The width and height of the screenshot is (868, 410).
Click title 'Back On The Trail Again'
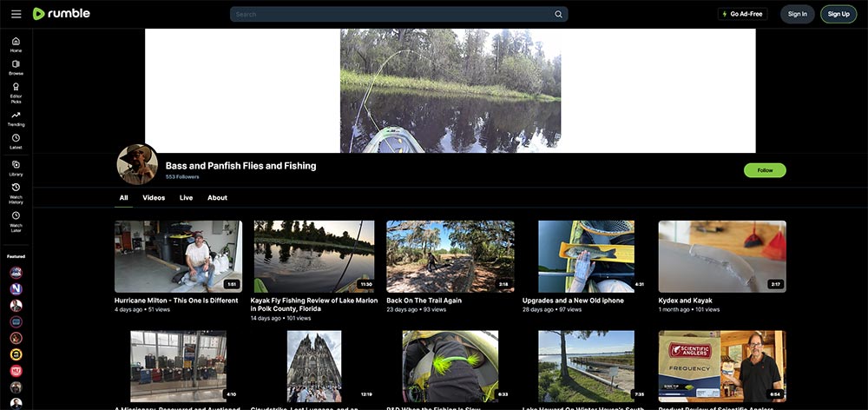[x=424, y=301]
